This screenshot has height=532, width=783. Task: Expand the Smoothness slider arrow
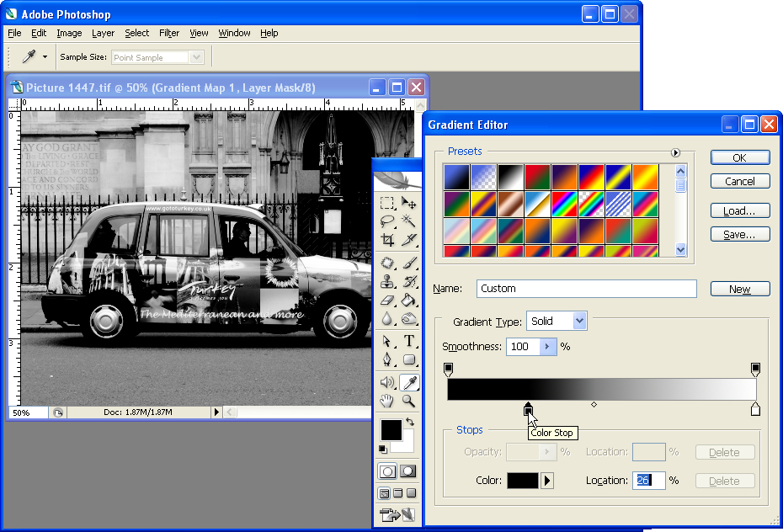coord(548,347)
